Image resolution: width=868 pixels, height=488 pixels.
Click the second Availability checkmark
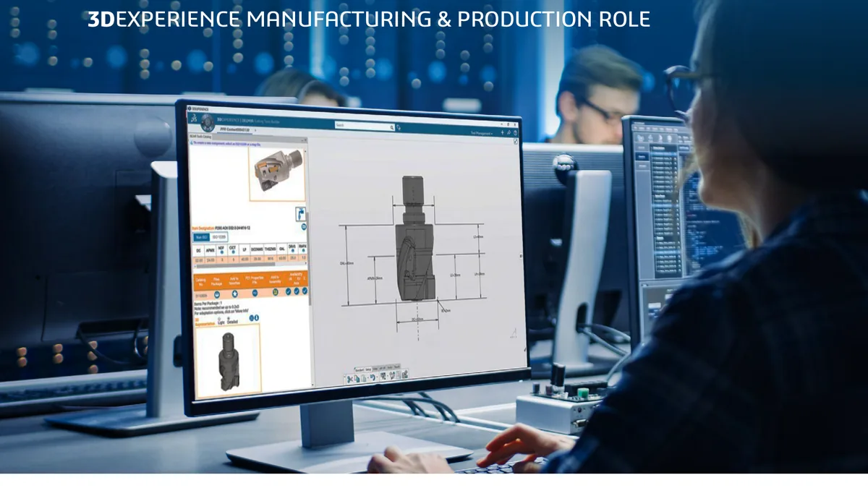297,291
